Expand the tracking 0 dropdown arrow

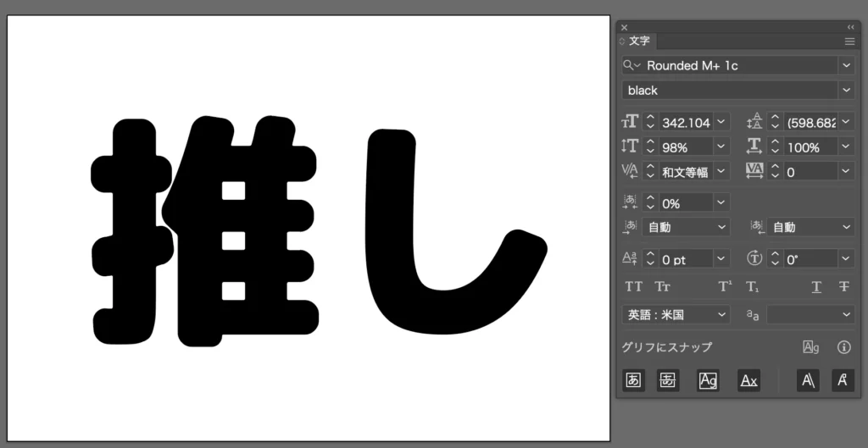847,171
